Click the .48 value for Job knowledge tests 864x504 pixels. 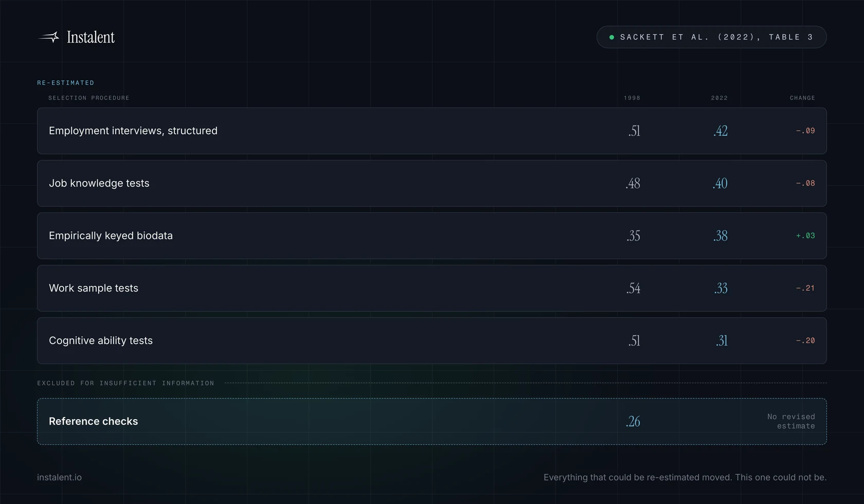pyautogui.click(x=633, y=184)
